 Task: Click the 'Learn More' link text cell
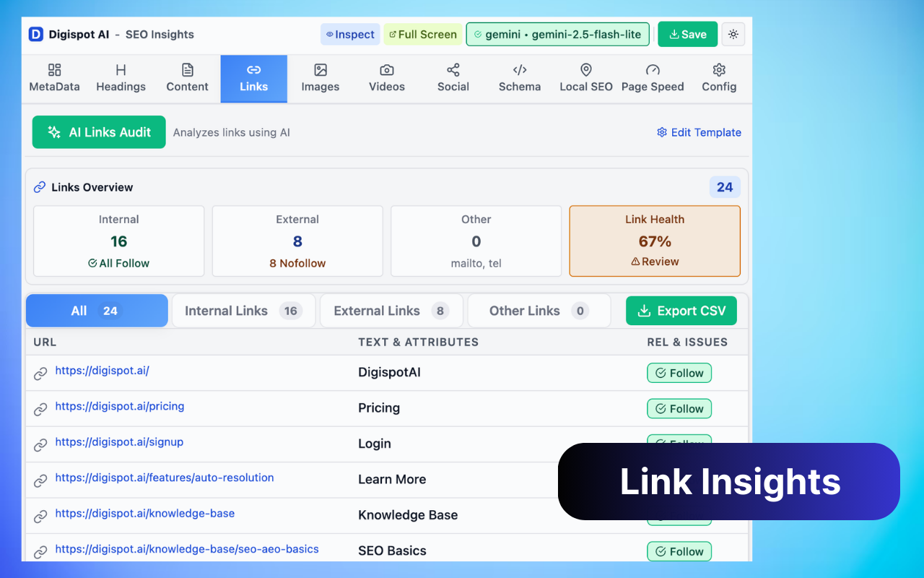pos(392,479)
